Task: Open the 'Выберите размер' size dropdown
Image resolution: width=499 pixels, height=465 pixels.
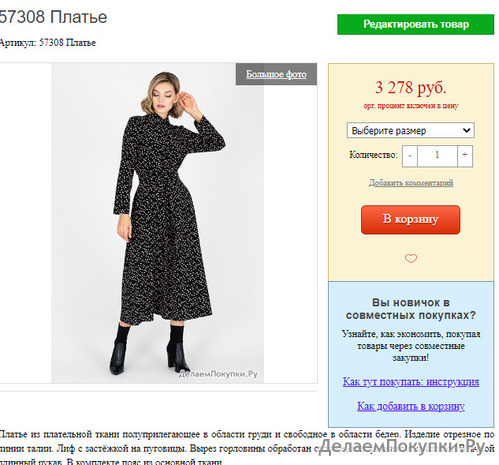Action: (x=411, y=130)
